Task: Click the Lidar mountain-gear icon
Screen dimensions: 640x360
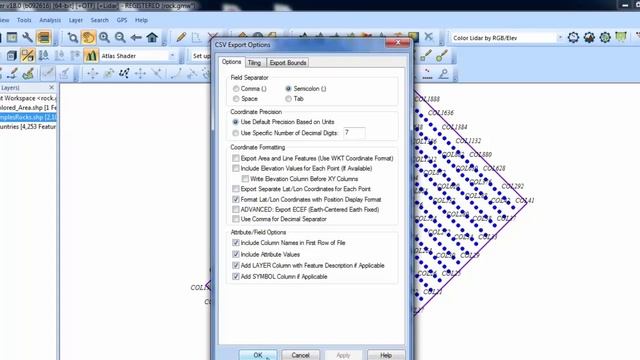Action: (x=589, y=38)
